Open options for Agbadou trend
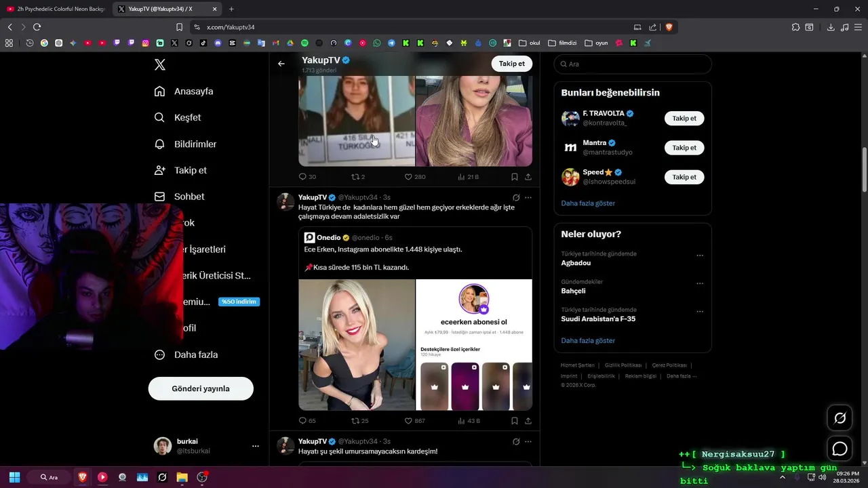868x488 pixels. (700, 256)
